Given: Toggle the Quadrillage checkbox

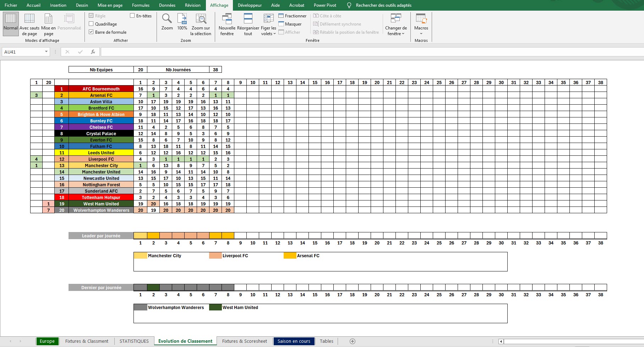Looking at the screenshot, I should pyautogui.click(x=91, y=24).
